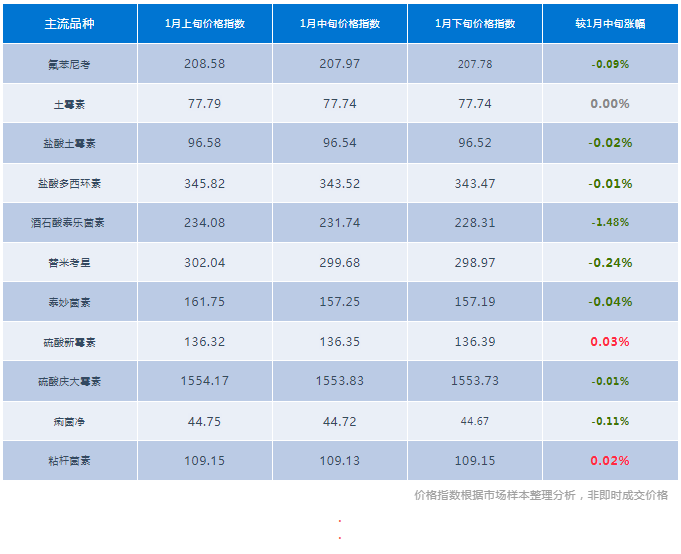Click the value 343.52
This screenshot has height=554, width=681.
click(x=340, y=184)
